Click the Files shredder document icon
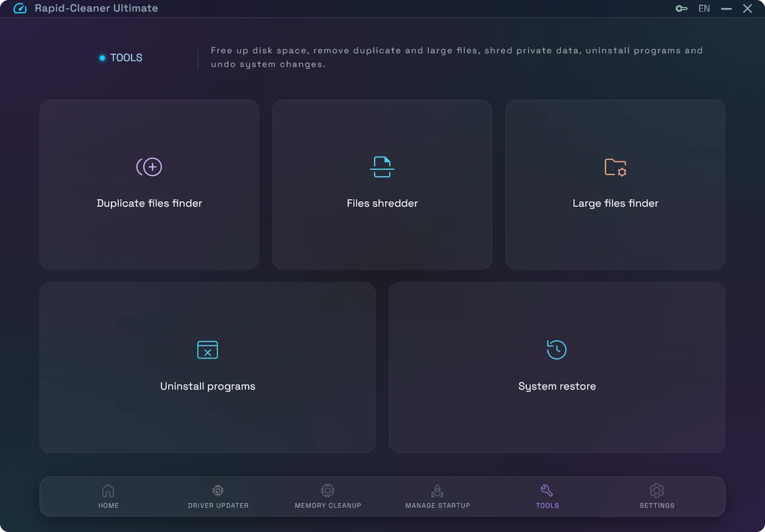 pos(382,167)
